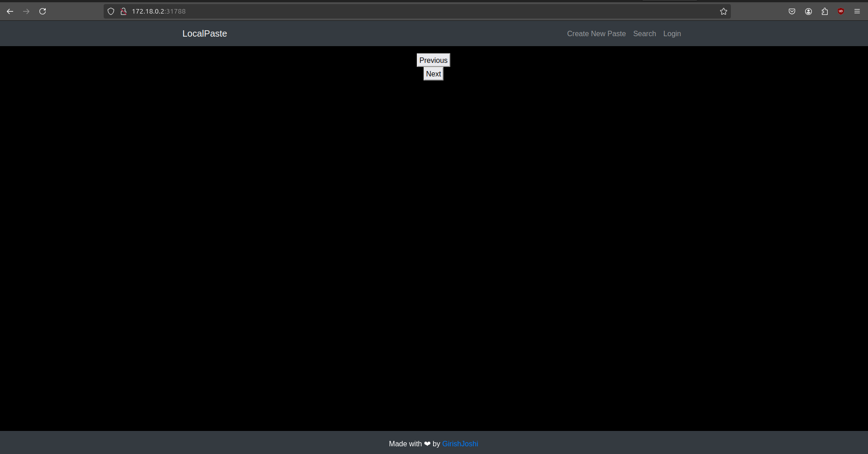The width and height of the screenshot is (868, 454).
Task: Follow the GirishJoshi footer link
Action: pos(460,444)
